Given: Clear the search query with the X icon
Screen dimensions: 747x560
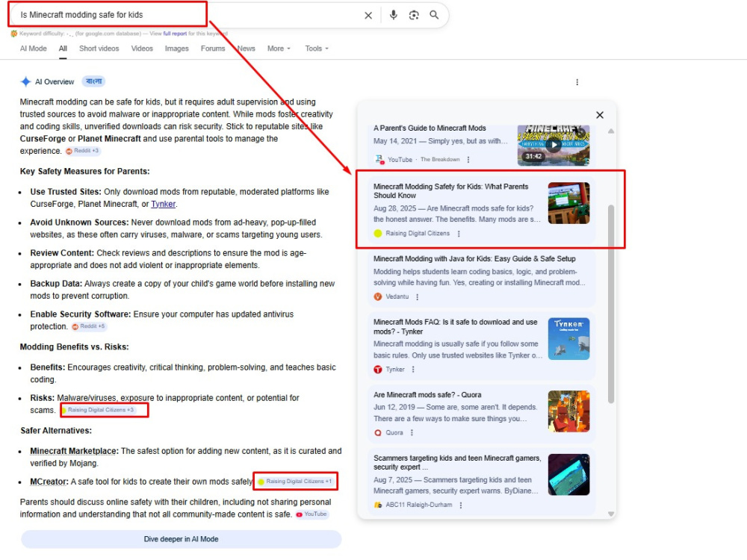Looking at the screenshot, I should pyautogui.click(x=368, y=15).
